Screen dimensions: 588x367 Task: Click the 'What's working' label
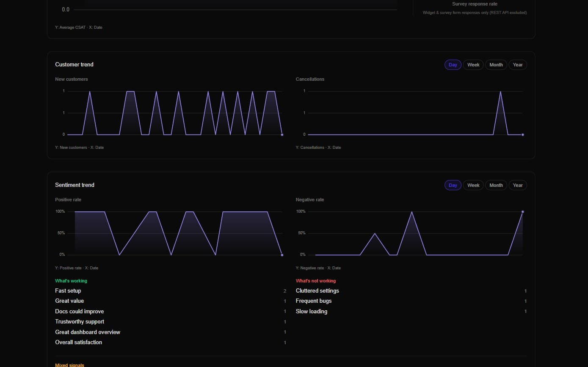pos(71,281)
